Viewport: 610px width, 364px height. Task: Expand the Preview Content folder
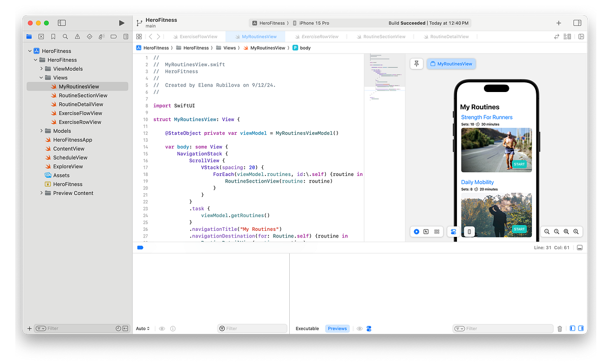tap(42, 193)
